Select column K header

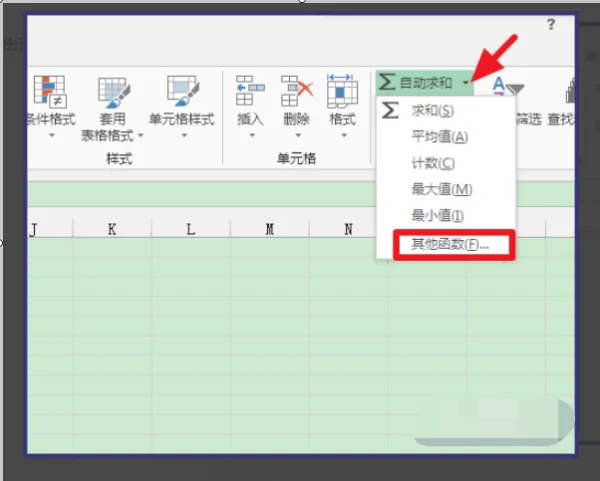[112, 229]
